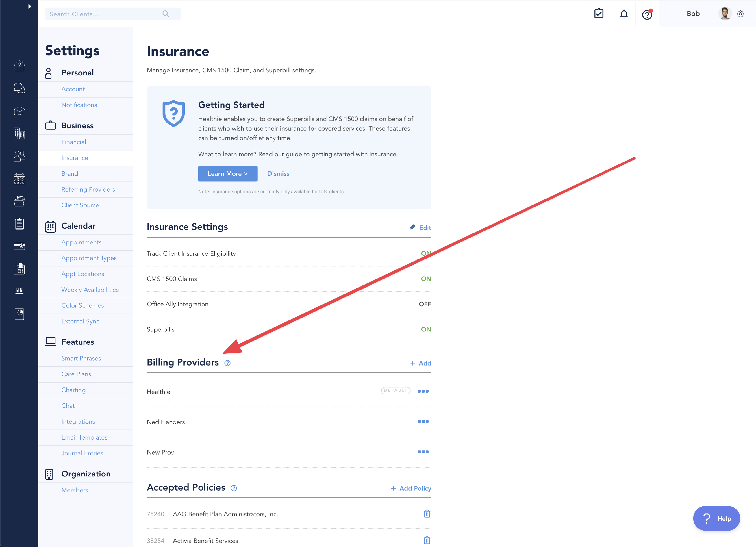Dismiss the Getting Started panel
This screenshot has width=756, height=547.
[278, 174]
